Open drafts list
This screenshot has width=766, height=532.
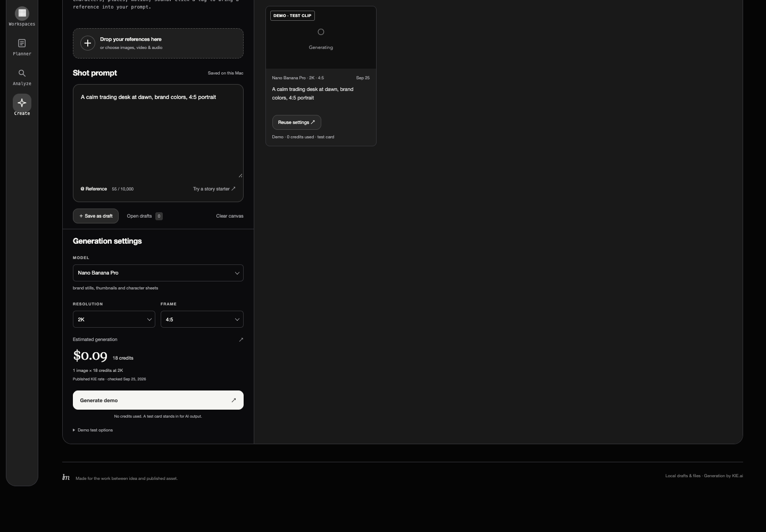point(145,216)
